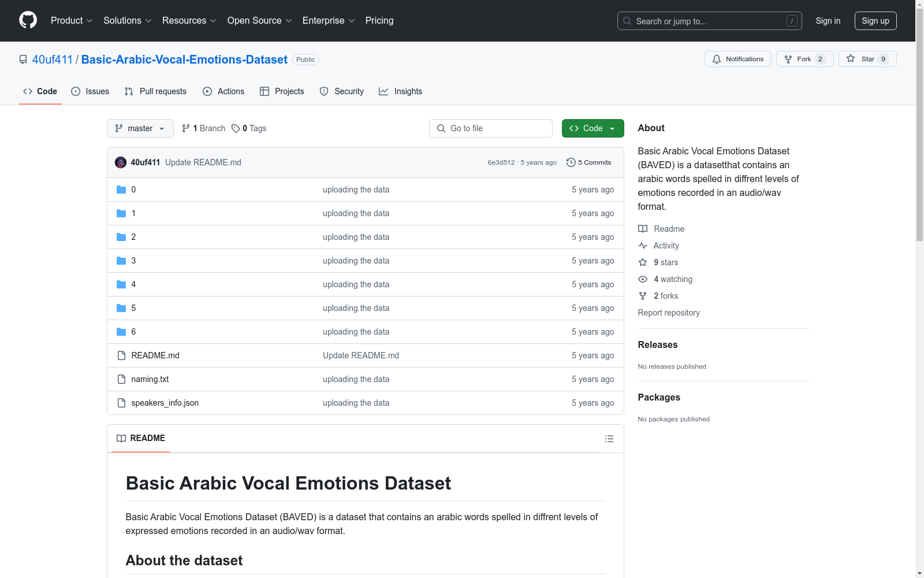Click the file icon for naming.txt
Image resolution: width=924 pixels, height=578 pixels.
click(121, 379)
